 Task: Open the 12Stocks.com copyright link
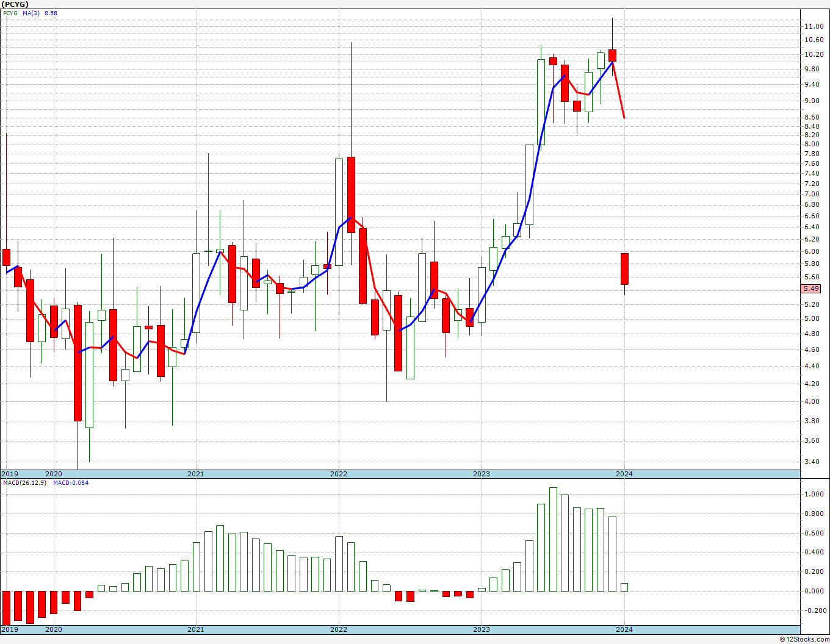pyautogui.click(x=804, y=639)
